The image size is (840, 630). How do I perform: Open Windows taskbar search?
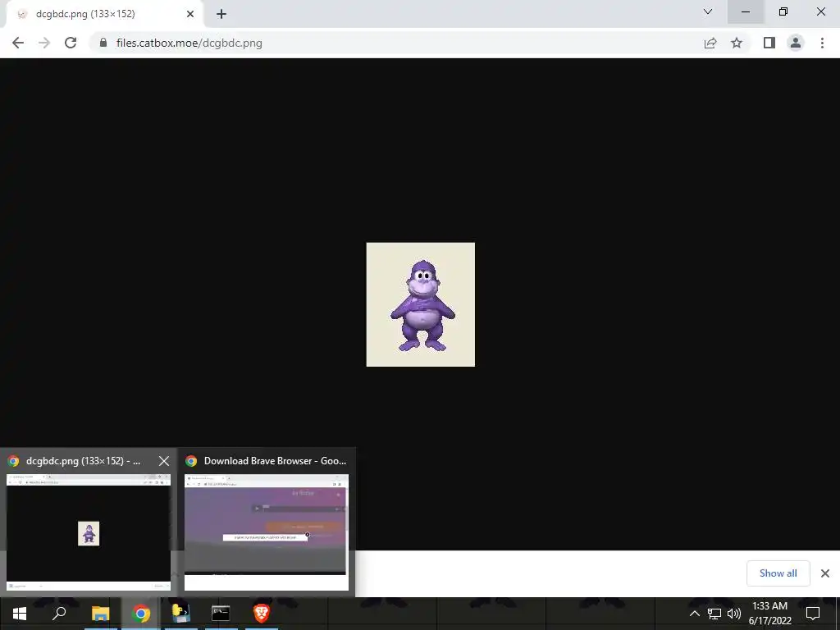[59, 614]
